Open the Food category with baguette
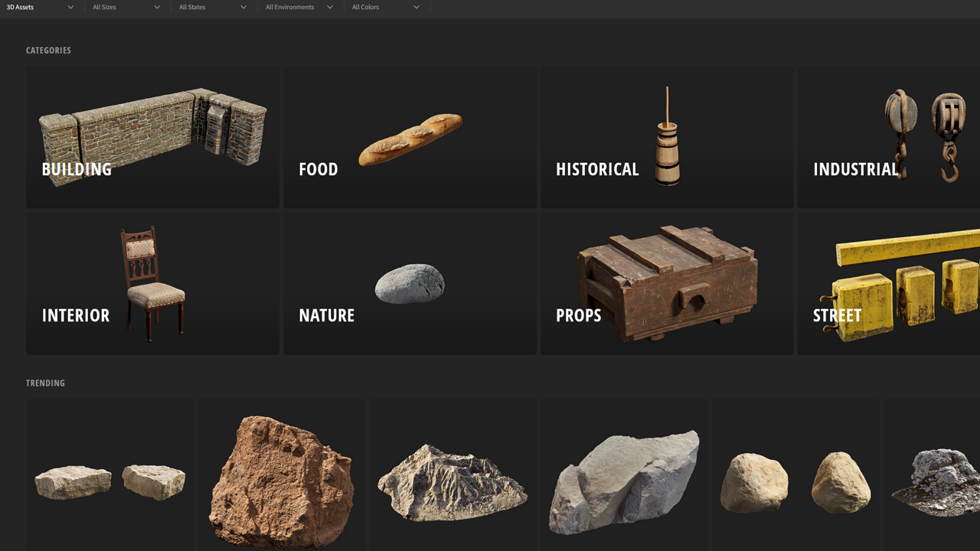Image resolution: width=980 pixels, height=551 pixels. [410, 136]
